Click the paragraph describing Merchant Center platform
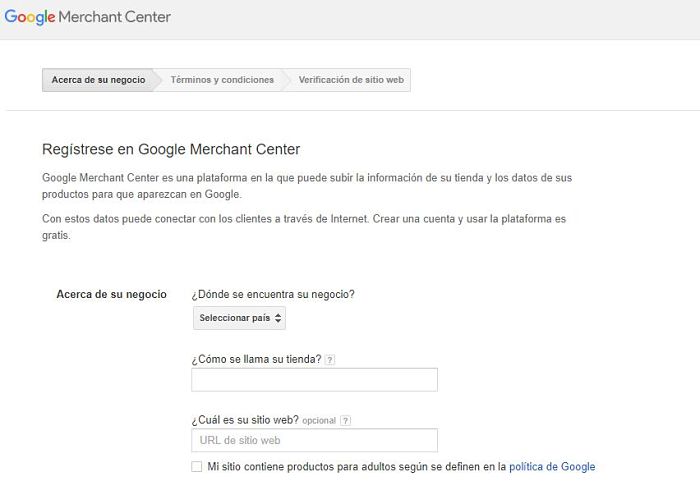 (307, 185)
